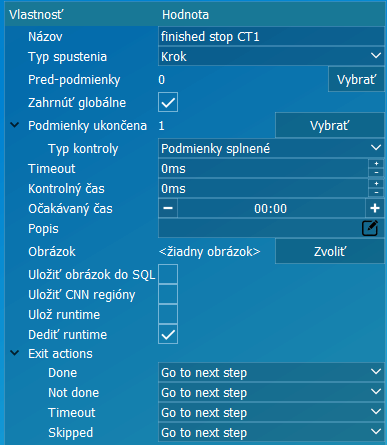Enable the Ulož runtime checkbox

coord(168,314)
